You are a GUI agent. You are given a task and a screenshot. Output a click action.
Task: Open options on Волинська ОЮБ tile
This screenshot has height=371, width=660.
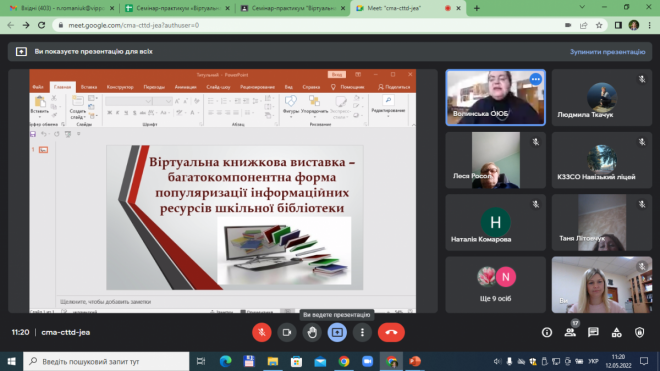(x=535, y=79)
